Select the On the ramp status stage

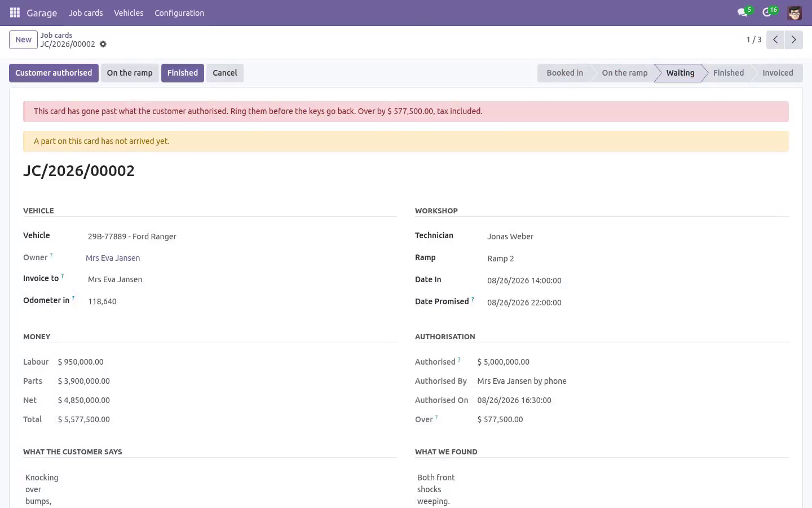[624, 73]
